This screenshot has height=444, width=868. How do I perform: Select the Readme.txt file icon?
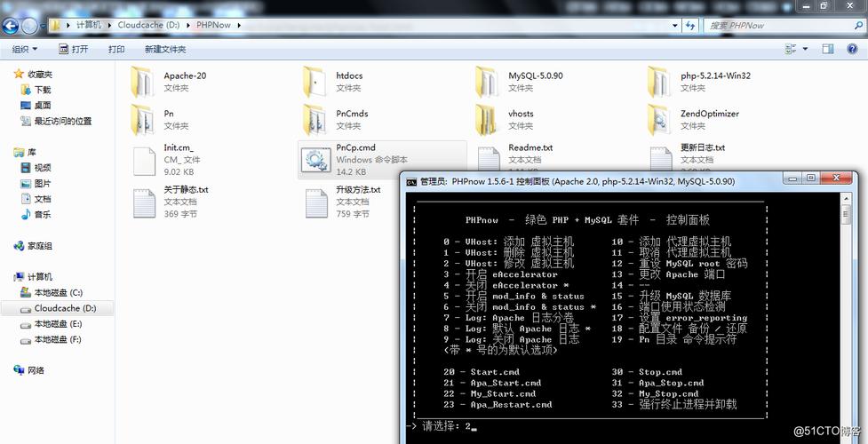tap(489, 158)
